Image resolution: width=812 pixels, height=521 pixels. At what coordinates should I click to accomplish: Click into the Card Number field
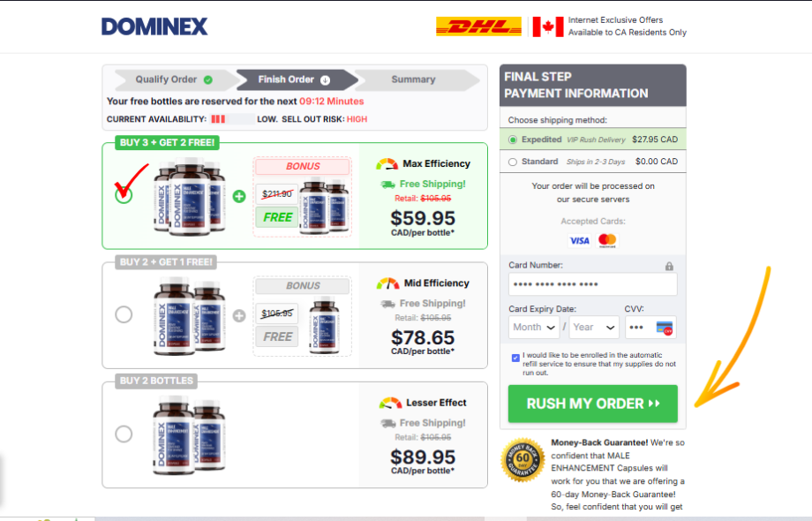pyautogui.click(x=593, y=284)
